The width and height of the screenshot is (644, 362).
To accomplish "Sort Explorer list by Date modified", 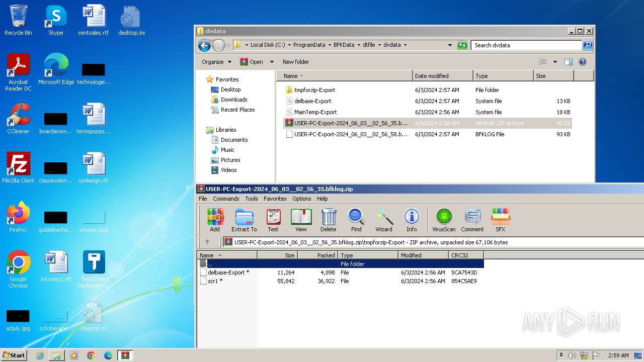I will tap(443, 76).
